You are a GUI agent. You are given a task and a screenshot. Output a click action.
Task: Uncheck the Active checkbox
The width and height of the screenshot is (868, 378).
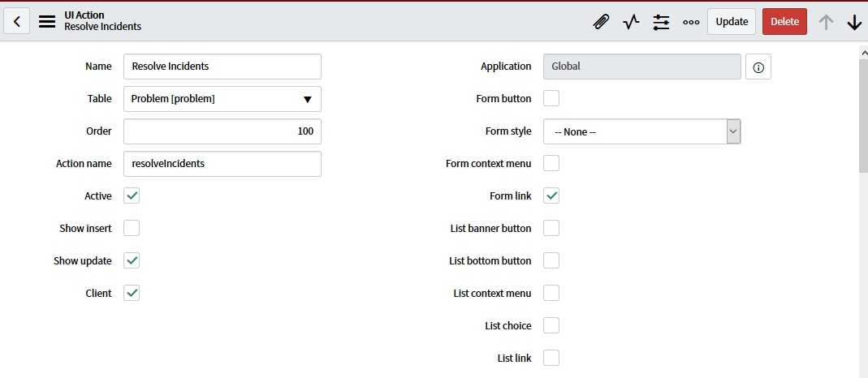tap(132, 195)
